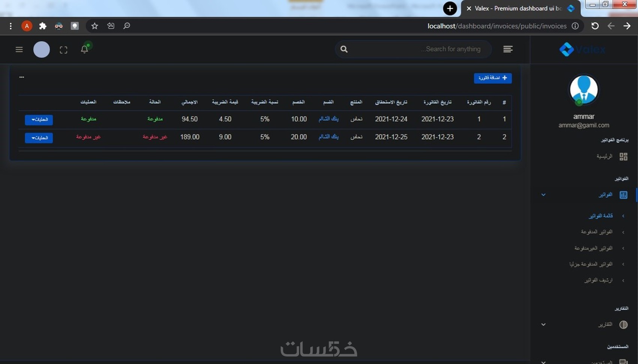Select الفواتير المدفوعة جزئيا menu item
The height and width of the screenshot is (364, 638).
click(x=591, y=264)
